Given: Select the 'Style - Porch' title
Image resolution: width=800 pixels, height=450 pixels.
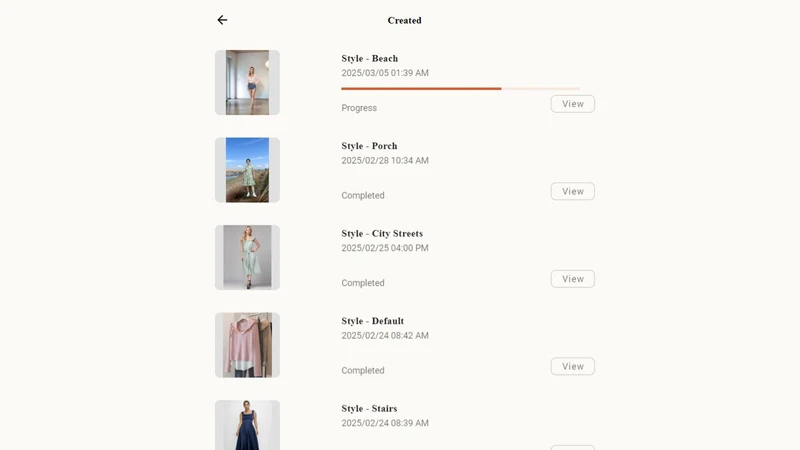Looking at the screenshot, I should [369, 146].
